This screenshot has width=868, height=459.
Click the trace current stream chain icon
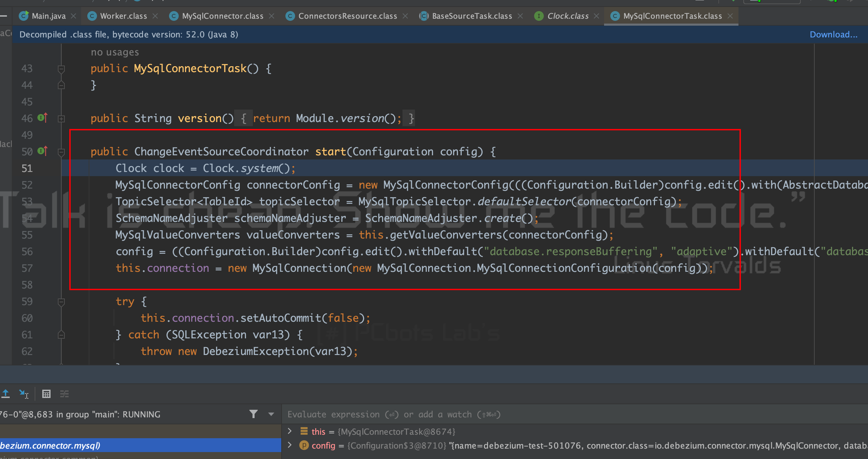coord(64,394)
